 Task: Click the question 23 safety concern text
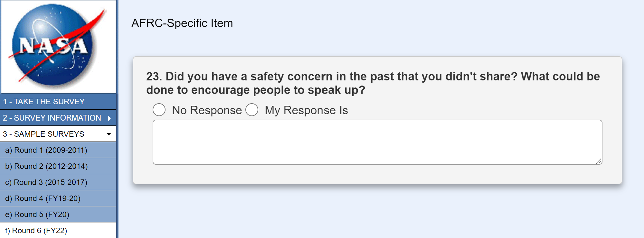(373, 83)
